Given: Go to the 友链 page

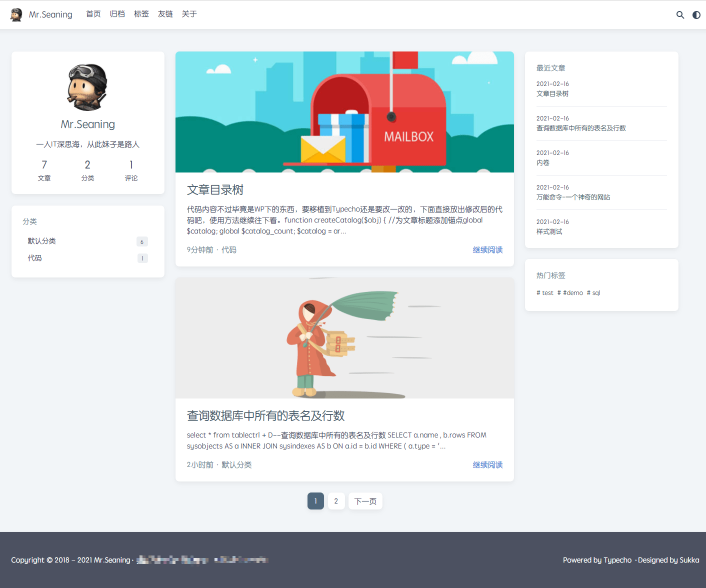Looking at the screenshot, I should coord(165,14).
